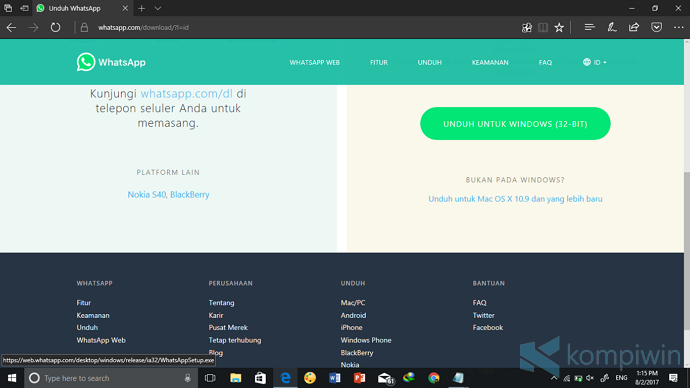Image resolution: width=690 pixels, height=388 pixels.
Task: Open the Windows Start menu
Action: (12, 378)
